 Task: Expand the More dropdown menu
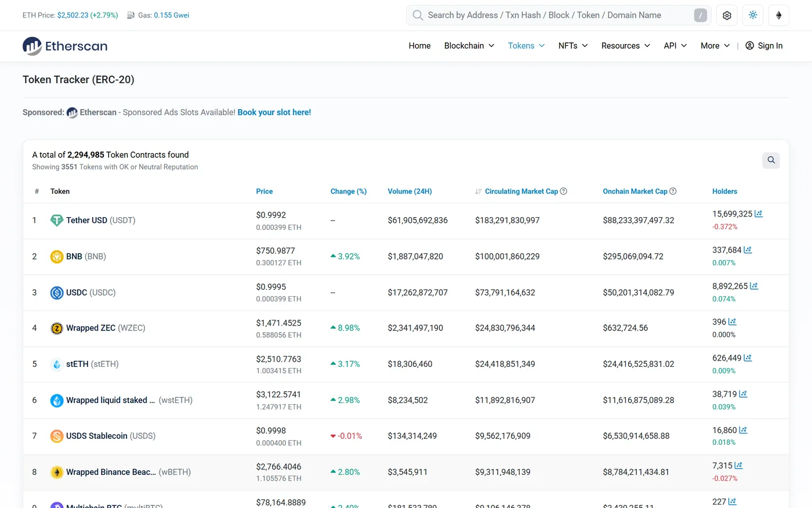coord(715,46)
